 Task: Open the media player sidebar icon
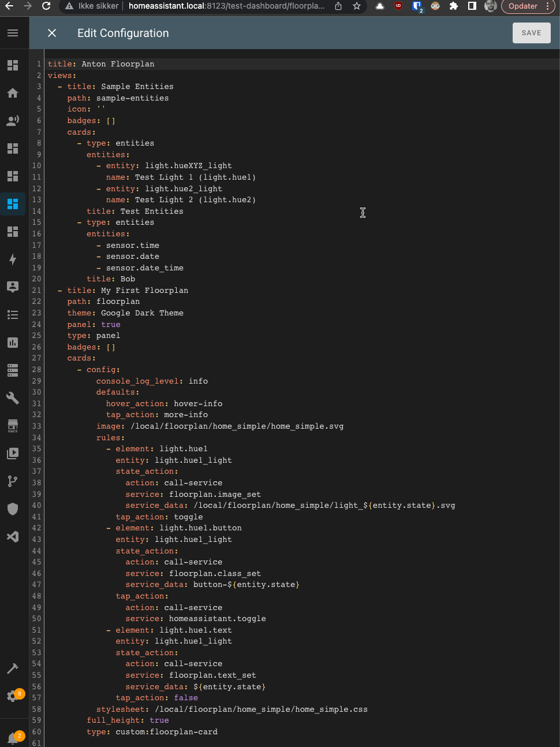tap(13, 454)
